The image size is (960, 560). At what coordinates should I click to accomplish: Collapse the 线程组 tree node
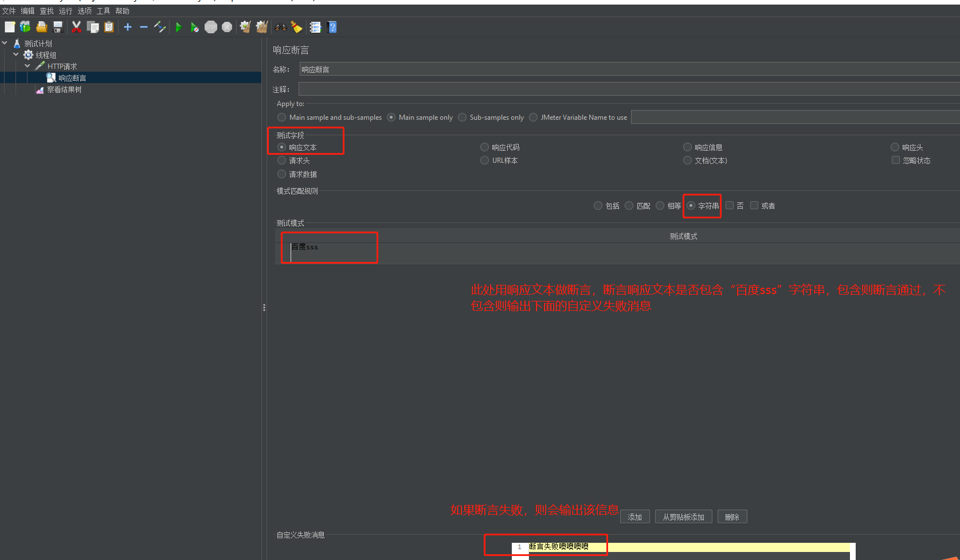click(x=16, y=54)
